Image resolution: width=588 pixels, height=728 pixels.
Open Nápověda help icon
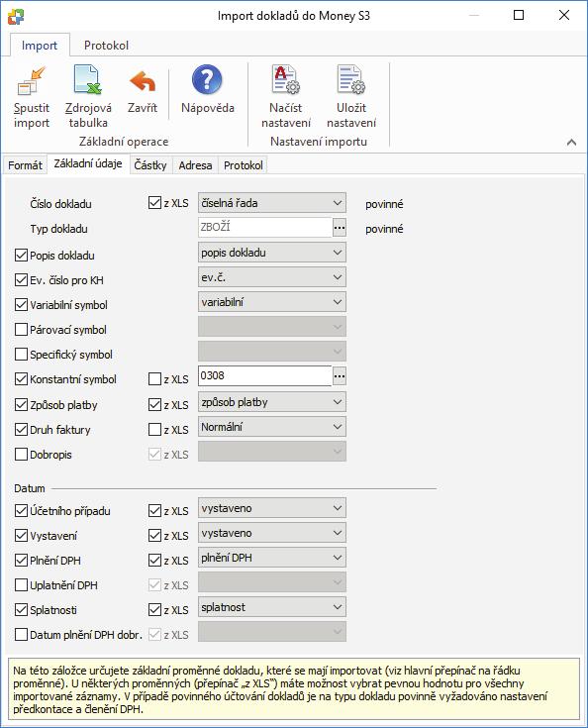click(207, 80)
